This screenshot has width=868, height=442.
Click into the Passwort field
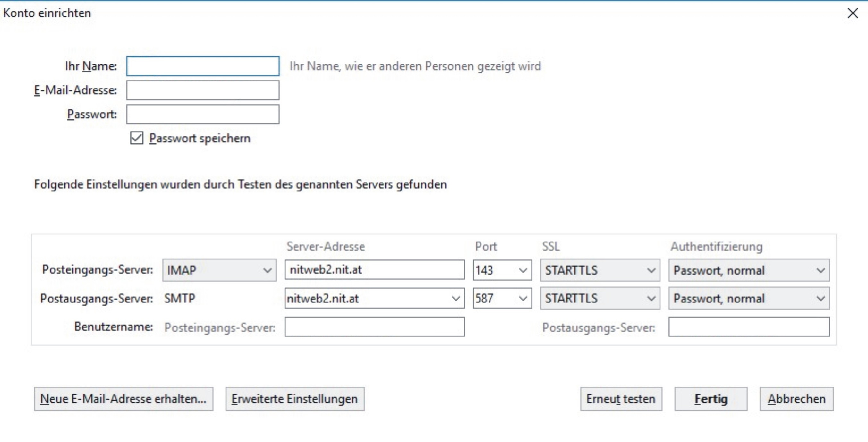click(202, 115)
